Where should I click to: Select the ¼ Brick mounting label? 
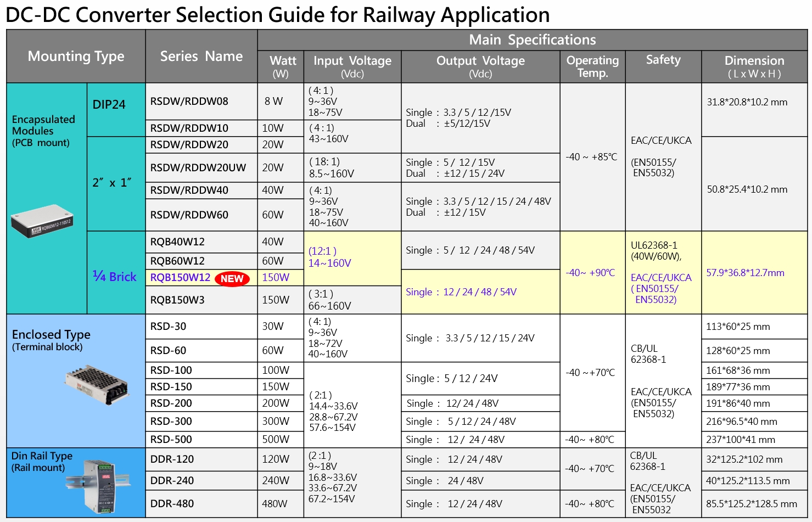click(114, 277)
